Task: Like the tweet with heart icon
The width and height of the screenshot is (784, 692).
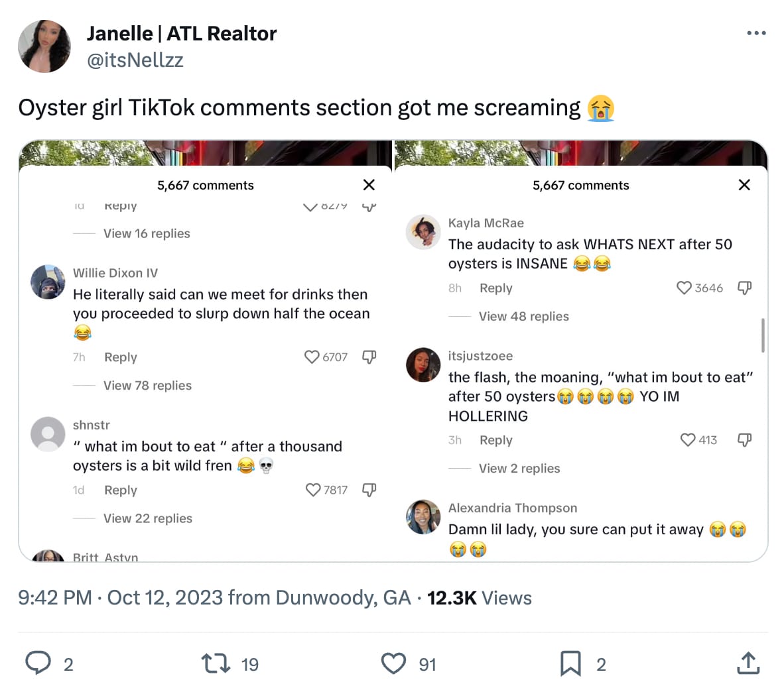Action: point(393,663)
